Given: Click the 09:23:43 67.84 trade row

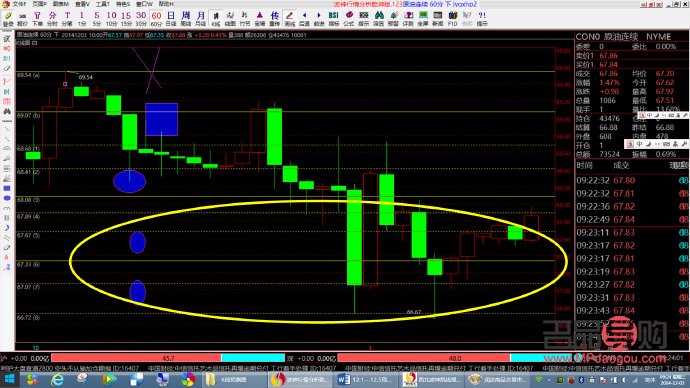Looking at the screenshot, I should tap(632, 311).
